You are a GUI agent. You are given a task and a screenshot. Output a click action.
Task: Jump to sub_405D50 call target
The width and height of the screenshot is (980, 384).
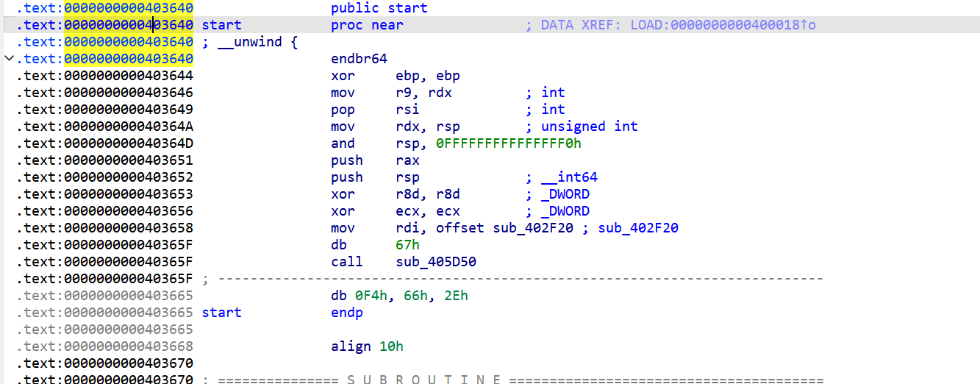[436, 262]
